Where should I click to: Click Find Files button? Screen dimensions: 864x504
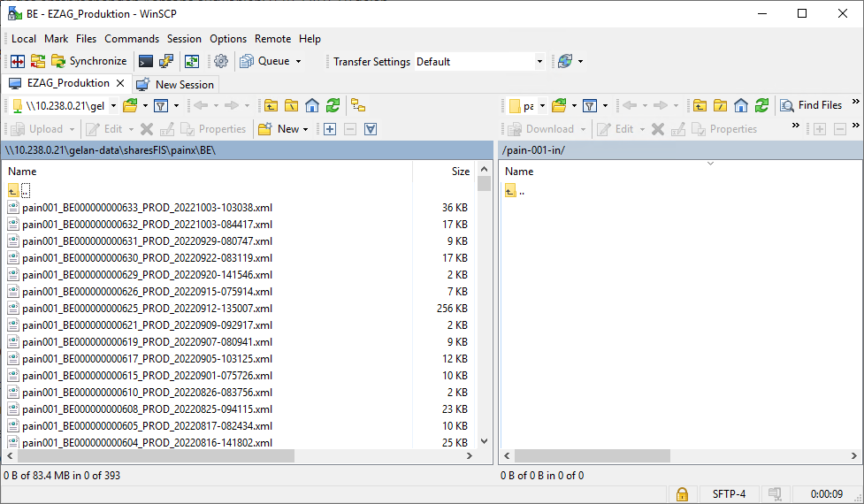tap(811, 105)
